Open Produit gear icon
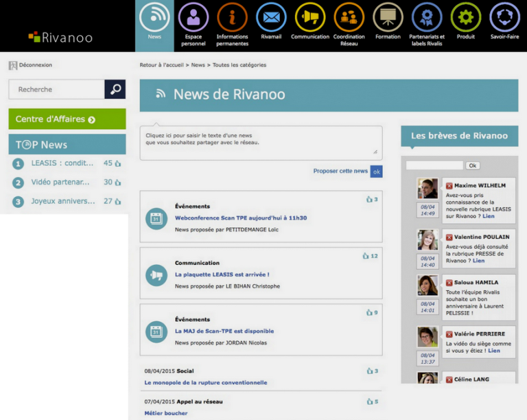The height and width of the screenshot is (420, 527). click(466, 17)
